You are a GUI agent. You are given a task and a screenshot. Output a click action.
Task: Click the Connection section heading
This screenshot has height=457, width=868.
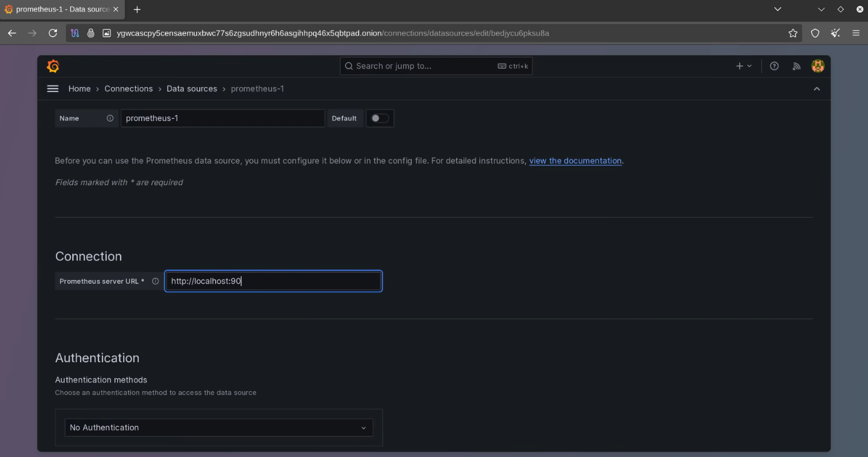[89, 256]
